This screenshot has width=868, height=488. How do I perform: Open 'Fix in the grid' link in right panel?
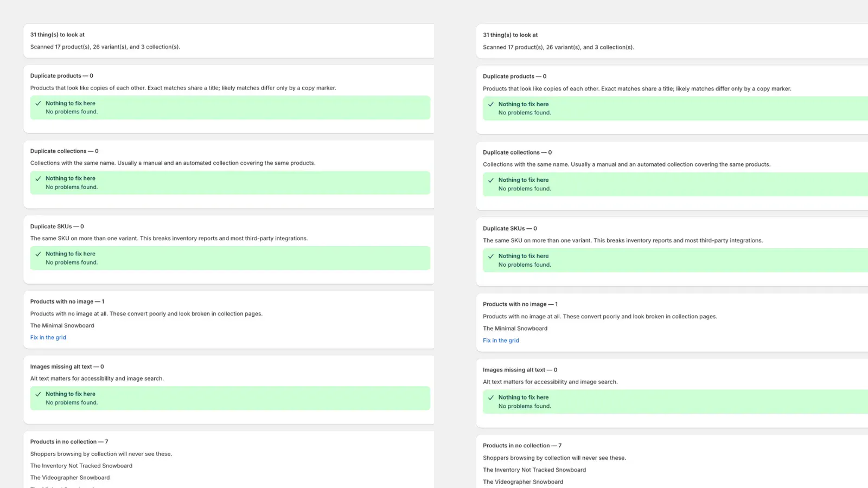[x=501, y=341]
